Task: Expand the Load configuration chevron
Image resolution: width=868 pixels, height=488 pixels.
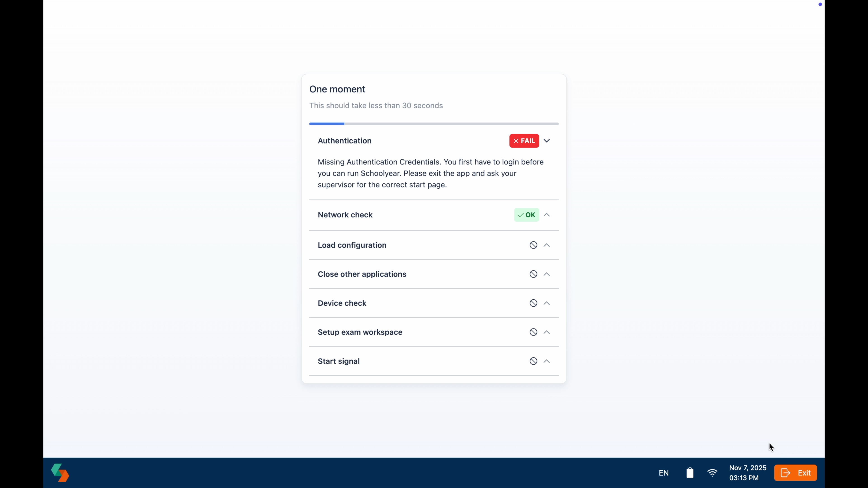Action: pyautogui.click(x=547, y=245)
